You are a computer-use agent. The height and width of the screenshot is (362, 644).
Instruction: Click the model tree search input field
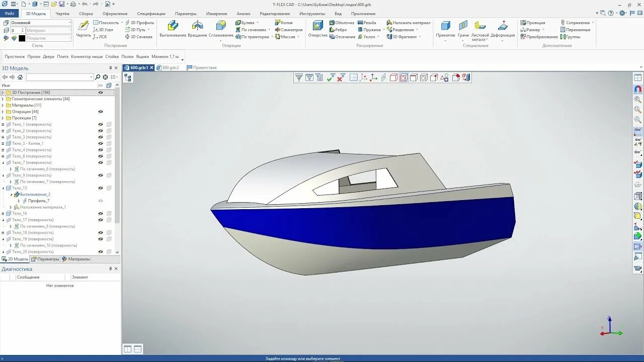pyautogui.click(x=60, y=77)
